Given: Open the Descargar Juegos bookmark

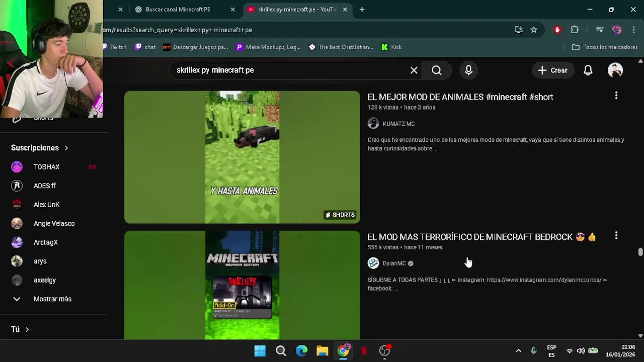Looking at the screenshot, I should coord(196,47).
